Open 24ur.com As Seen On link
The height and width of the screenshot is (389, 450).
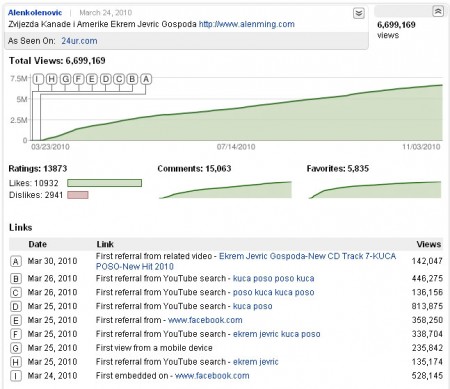[79, 41]
